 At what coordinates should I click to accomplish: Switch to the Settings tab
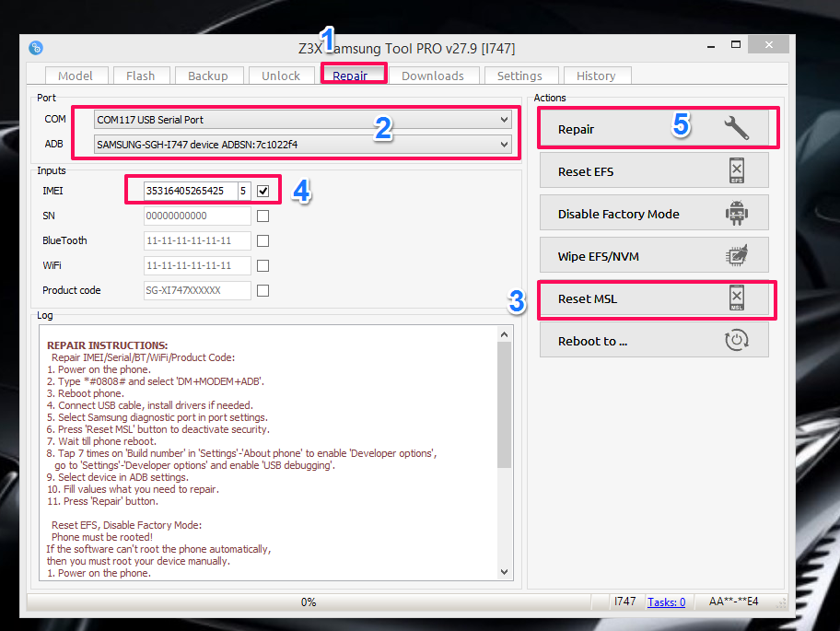519,76
